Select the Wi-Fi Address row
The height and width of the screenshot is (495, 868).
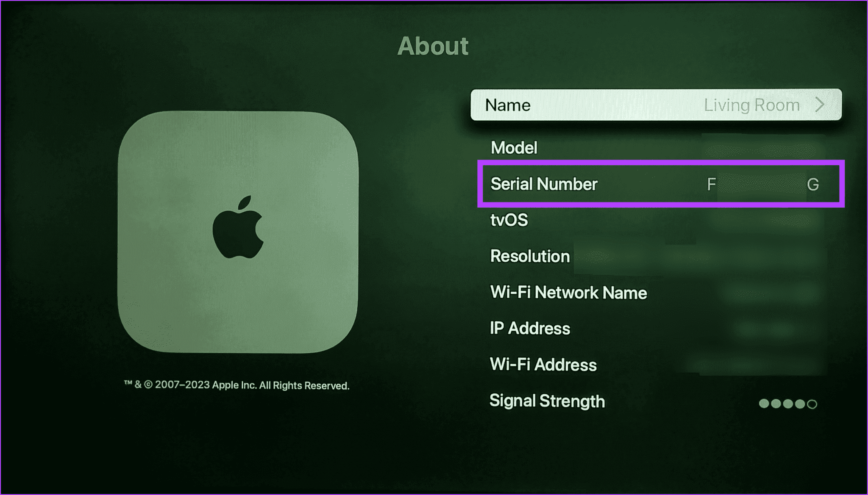[656, 365]
